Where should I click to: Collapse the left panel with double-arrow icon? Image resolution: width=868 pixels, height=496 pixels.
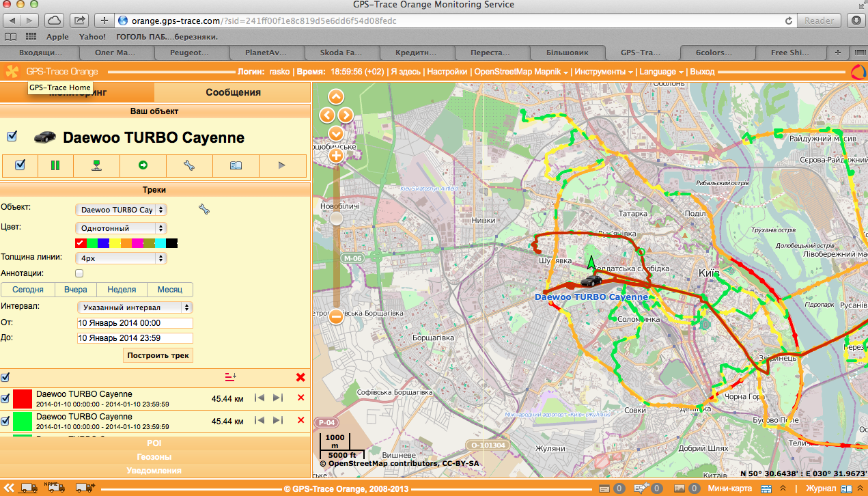point(10,488)
